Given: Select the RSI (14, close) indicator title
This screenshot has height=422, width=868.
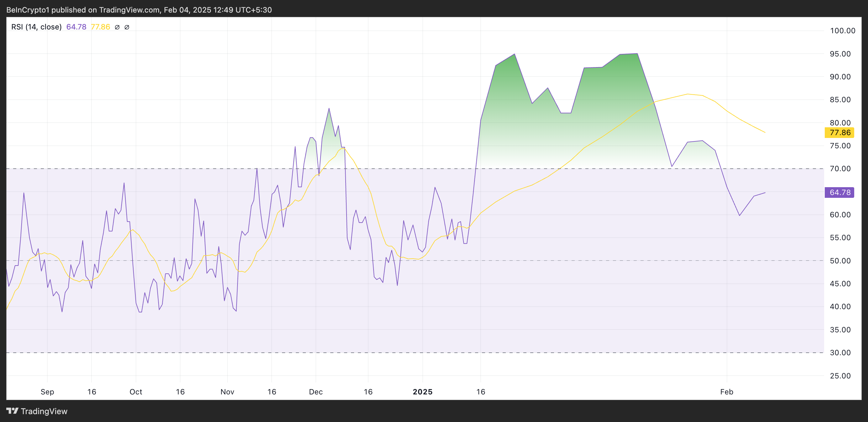Looking at the screenshot, I should pos(36,27).
